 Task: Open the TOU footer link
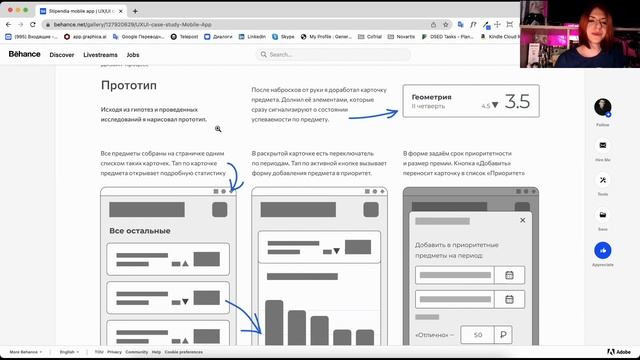tap(99, 352)
